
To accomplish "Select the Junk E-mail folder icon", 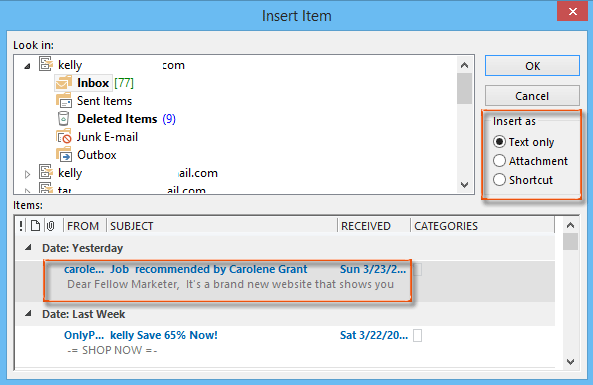I will tap(64, 137).
